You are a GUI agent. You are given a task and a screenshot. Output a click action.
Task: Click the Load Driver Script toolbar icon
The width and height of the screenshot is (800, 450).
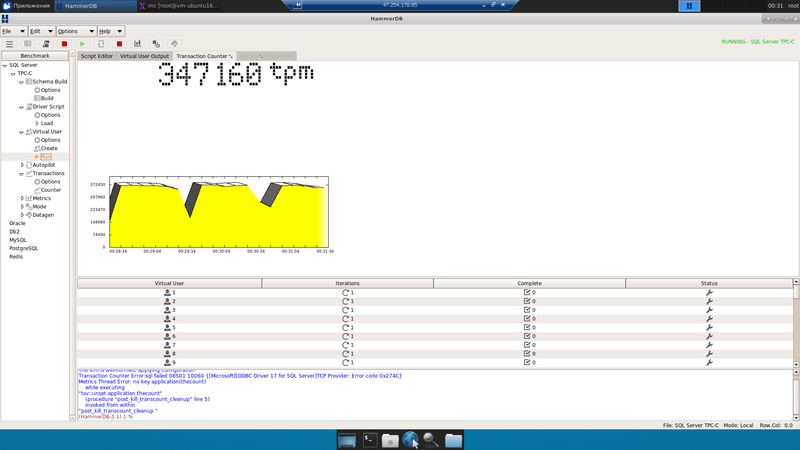click(x=46, y=44)
